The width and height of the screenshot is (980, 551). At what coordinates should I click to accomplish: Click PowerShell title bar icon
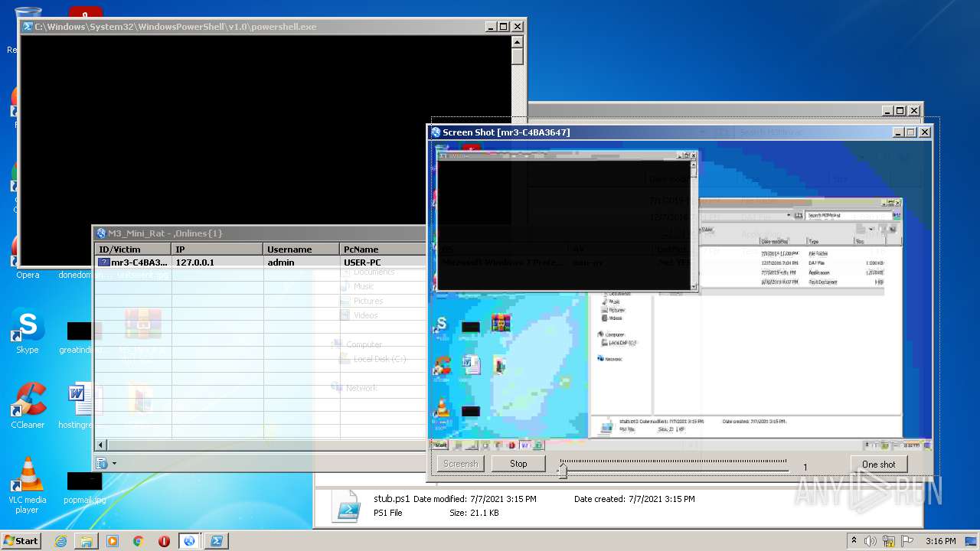28,27
